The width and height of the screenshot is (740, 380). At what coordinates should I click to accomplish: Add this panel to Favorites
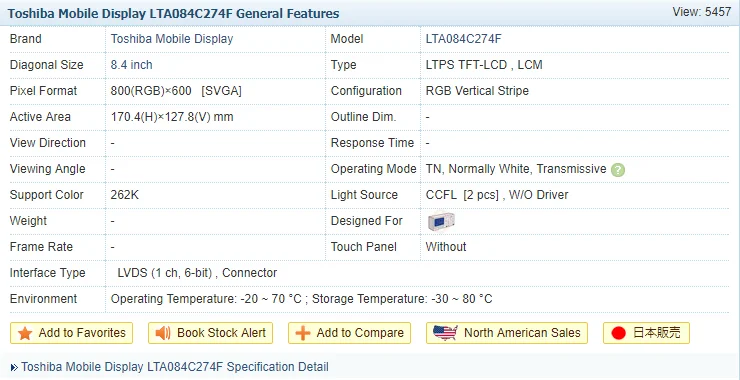tap(71, 333)
